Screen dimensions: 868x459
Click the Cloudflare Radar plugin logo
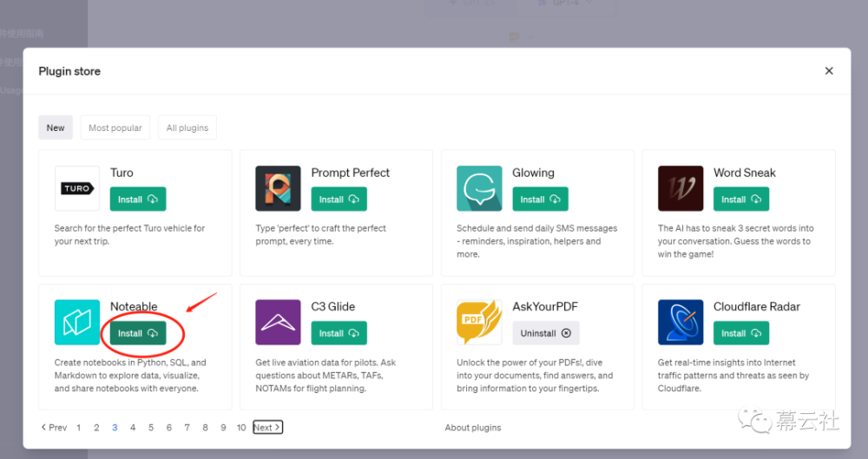pyautogui.click(x=681, y=322)
